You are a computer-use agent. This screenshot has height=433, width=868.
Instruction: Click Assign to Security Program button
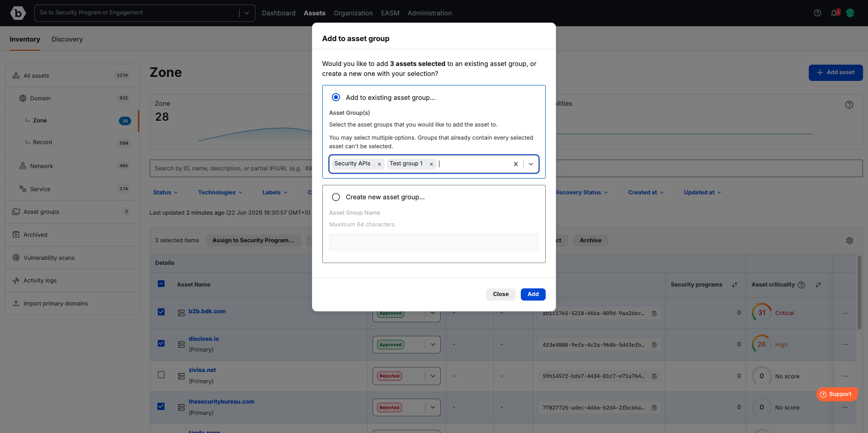click(253, 240)
